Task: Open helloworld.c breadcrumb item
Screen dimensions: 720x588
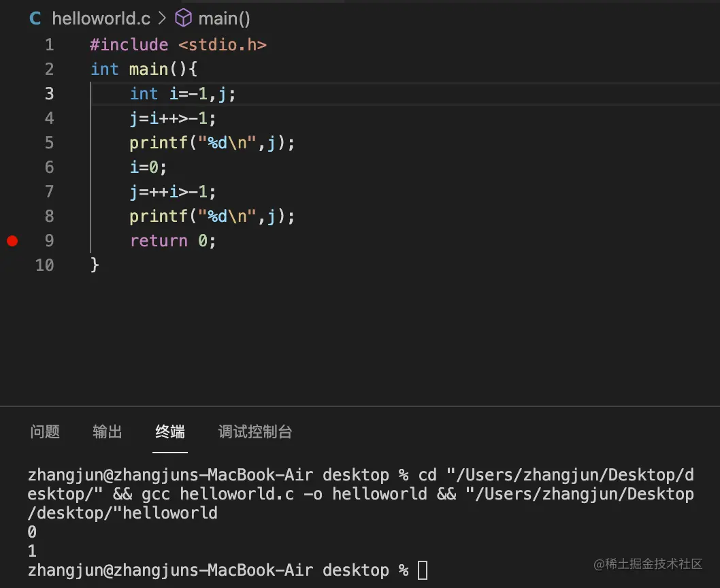Action: [x=101, y=18]
